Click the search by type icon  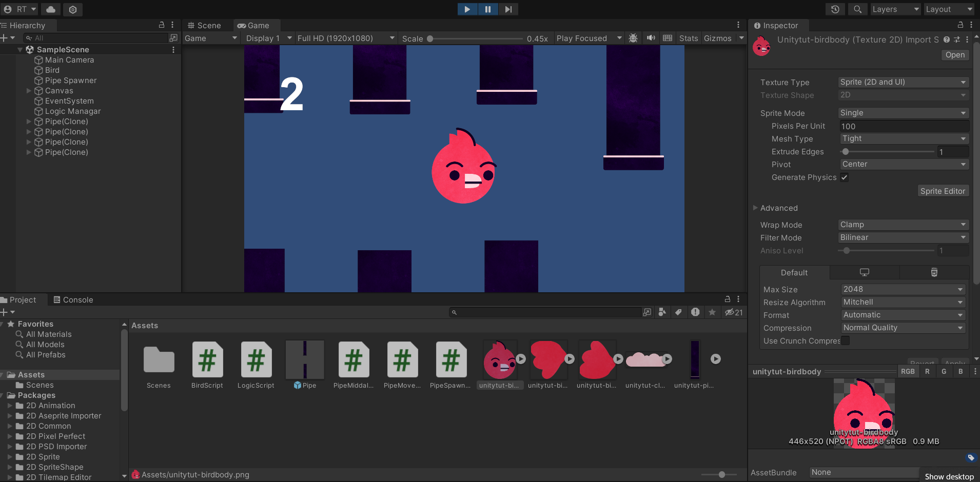662,312
